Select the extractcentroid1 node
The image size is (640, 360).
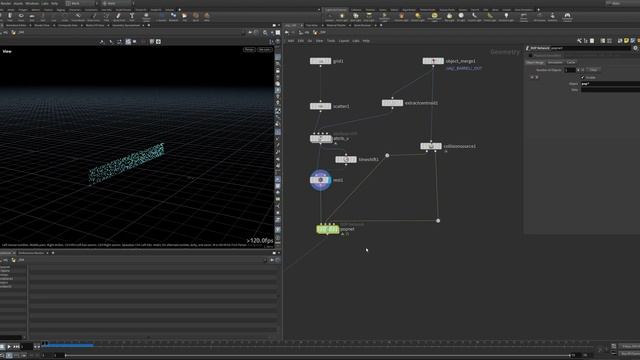pyautogui.click(x=392, y=103)
